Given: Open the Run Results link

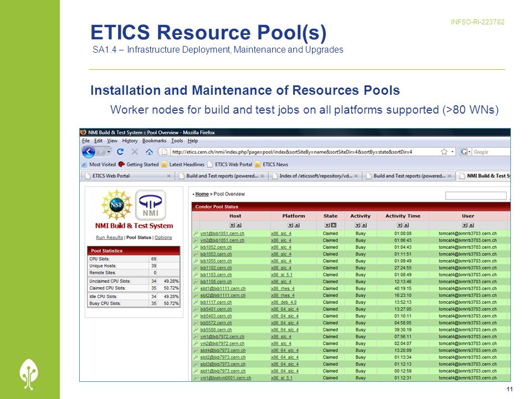Looking at the screenshot, I should point(109,238).
